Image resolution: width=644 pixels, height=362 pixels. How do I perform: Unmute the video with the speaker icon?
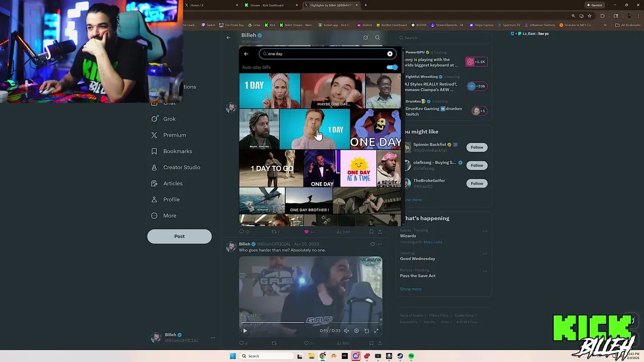click(x=346, y=331)
